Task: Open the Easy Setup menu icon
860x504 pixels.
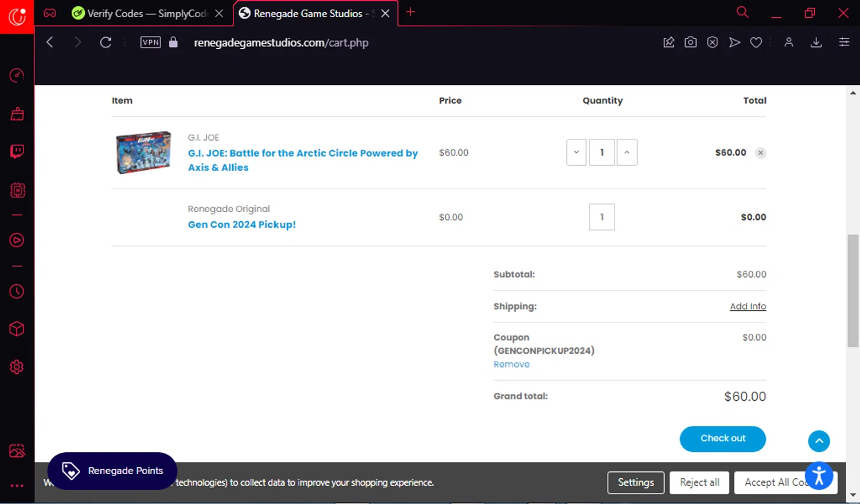Action: point(844,42)
